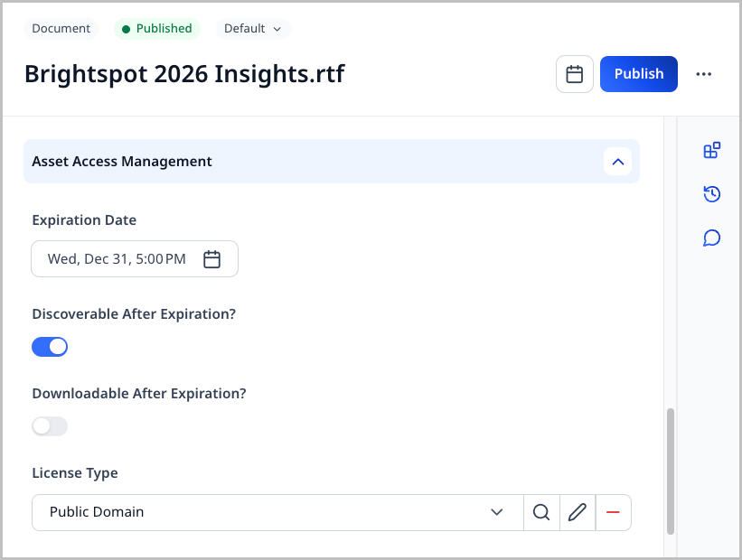Viewport: 742px width, 560px height.
Task: Open the more options ellipsis menu
Action: (704, 74)
